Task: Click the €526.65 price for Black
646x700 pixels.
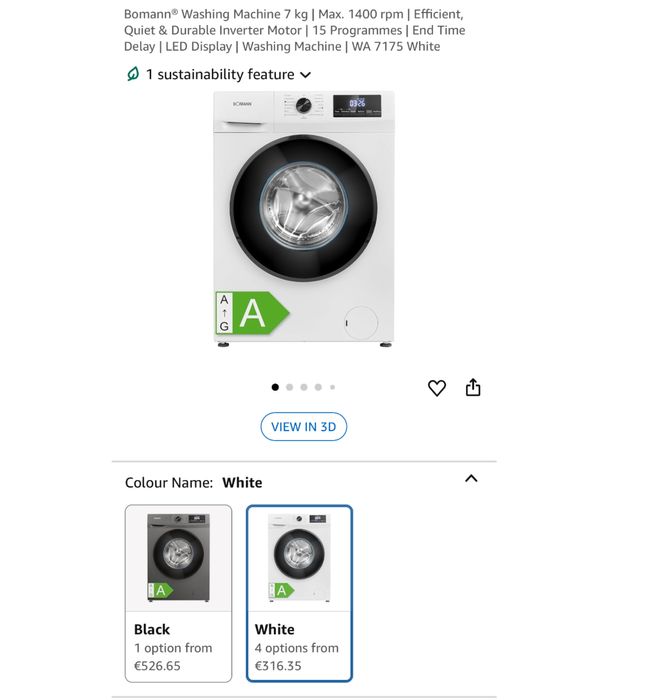Action: click(157, 665)
